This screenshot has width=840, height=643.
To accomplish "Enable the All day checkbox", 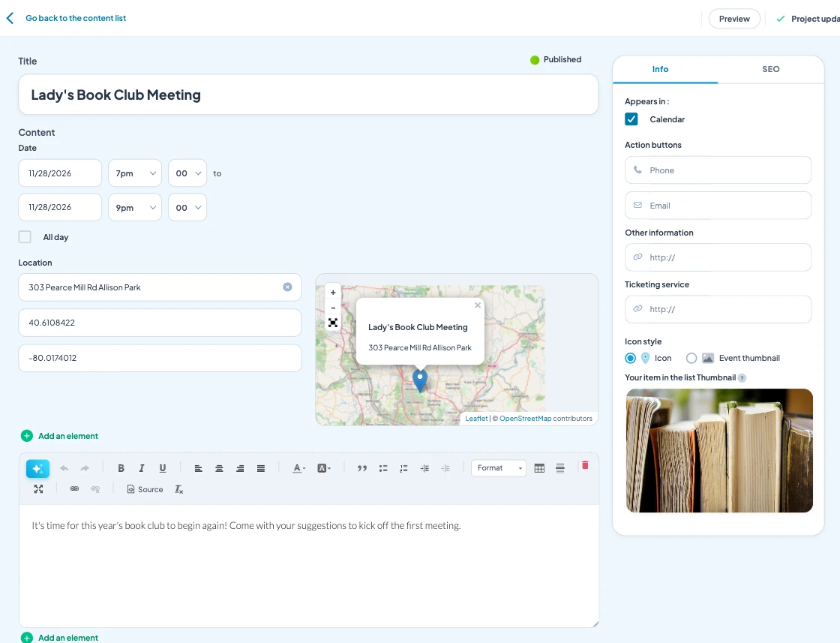I will tap(25, 237).
